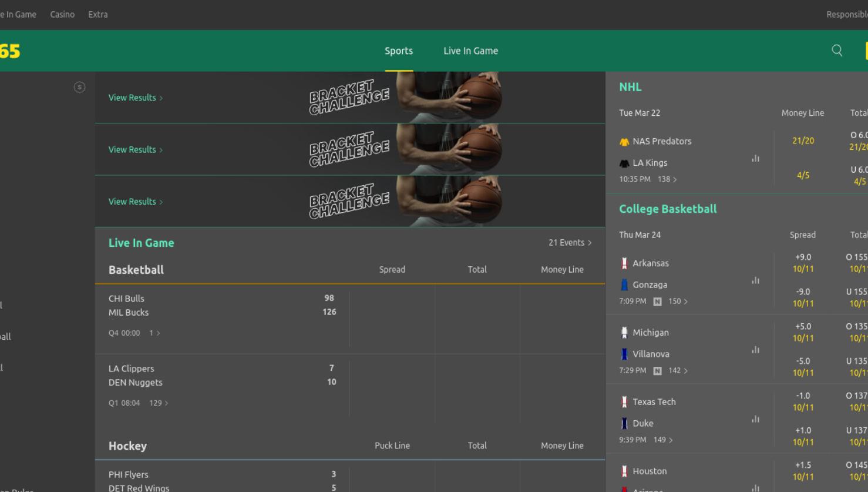Viewport: 868px width, 492px height.
Task: Click the LA Kings team logo icon
Action: [624, 163]
